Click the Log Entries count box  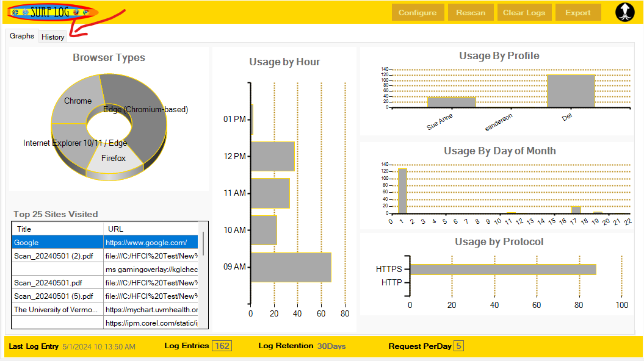222,346
